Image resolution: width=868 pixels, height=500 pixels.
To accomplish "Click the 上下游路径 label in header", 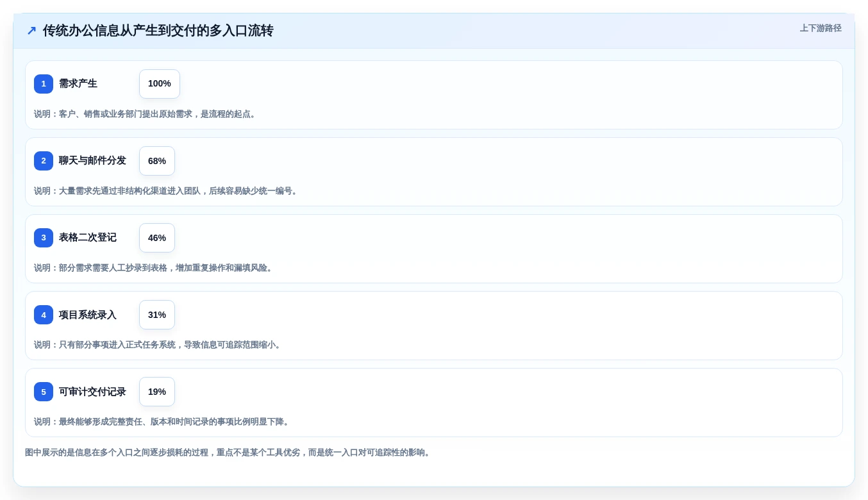I will (821, 28).
